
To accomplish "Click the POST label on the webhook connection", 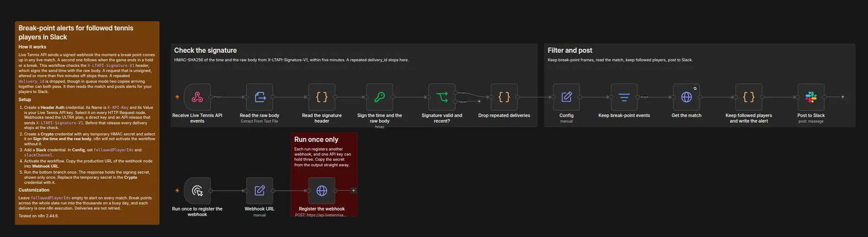I will (x=218, y=97).
